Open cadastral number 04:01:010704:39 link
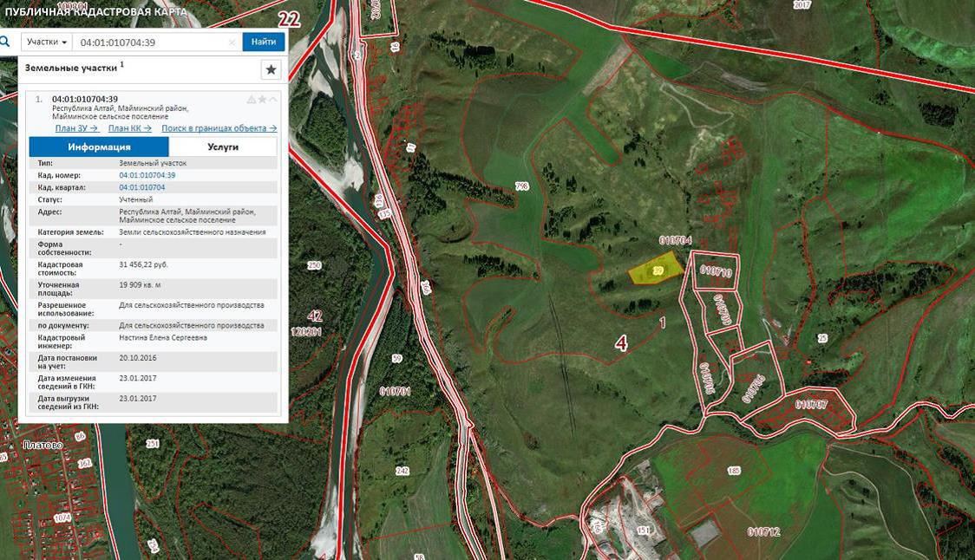975x560 pixels. click(x=147, y=175)
